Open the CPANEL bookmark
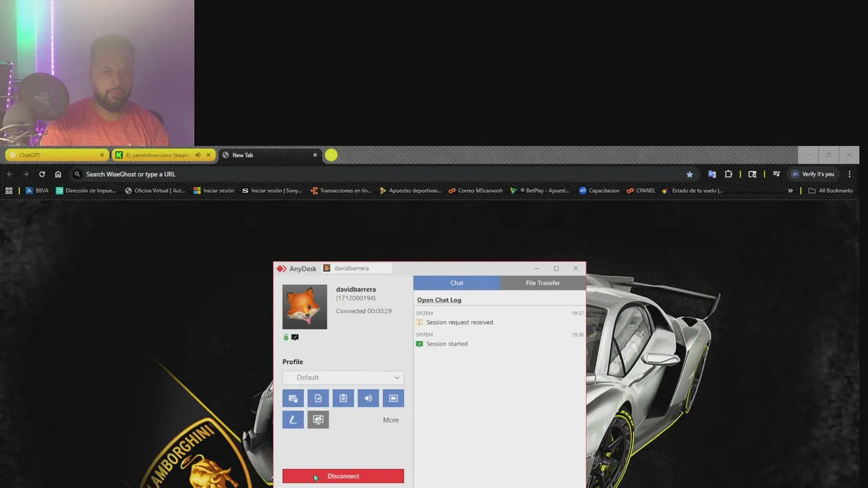868x488 pixels. point(641,190)
